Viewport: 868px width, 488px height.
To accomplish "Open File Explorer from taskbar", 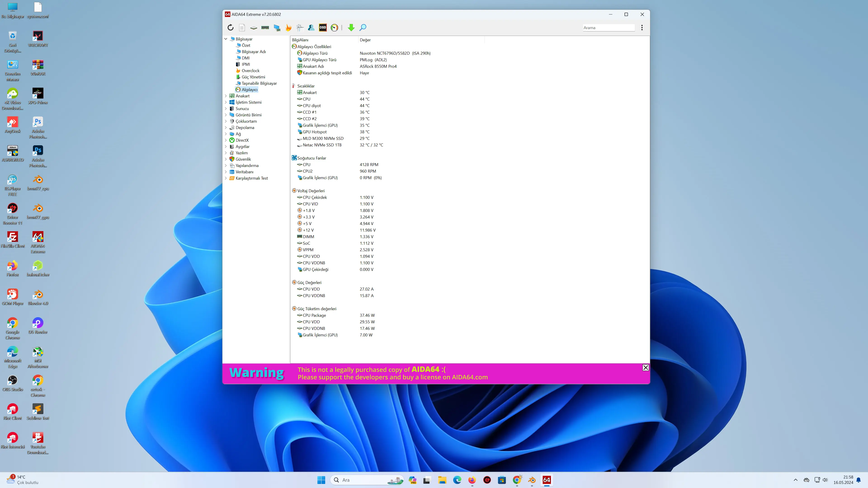I will coord(442,480).
